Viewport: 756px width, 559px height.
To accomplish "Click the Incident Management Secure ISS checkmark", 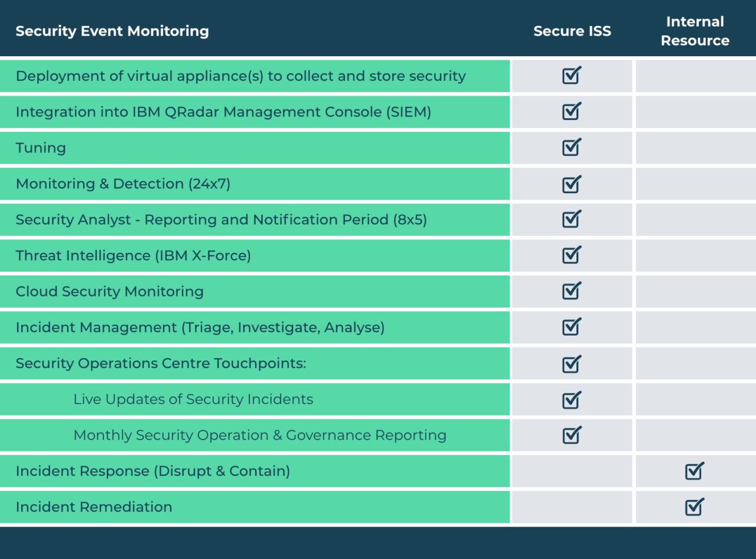I will coord(572,327).
